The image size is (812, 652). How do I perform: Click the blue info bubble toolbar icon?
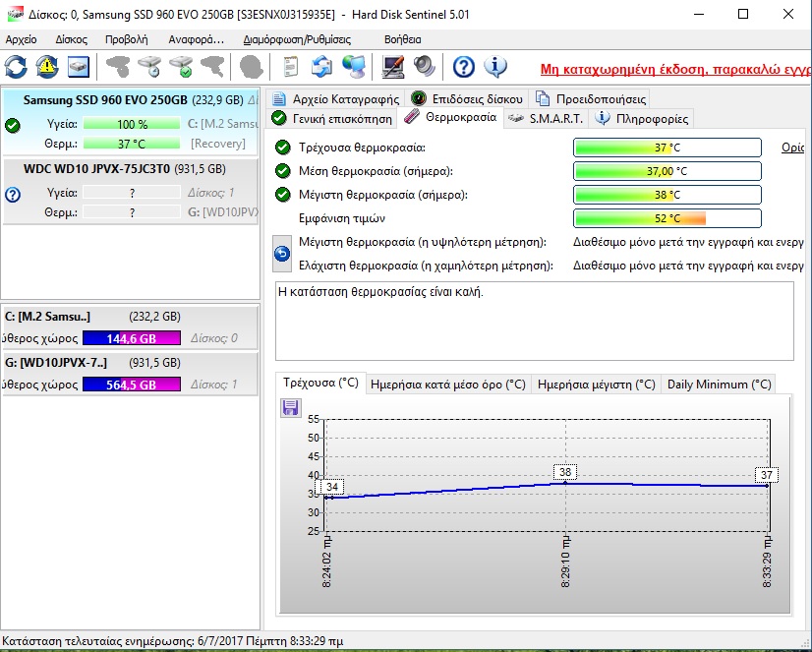pos(495,67)
